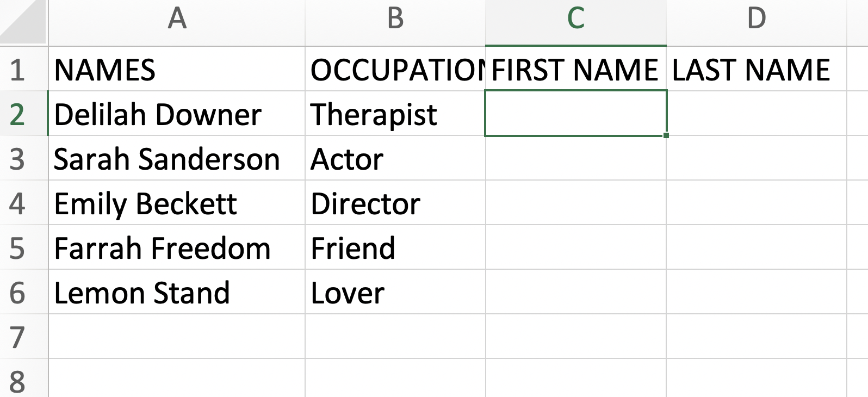Select column C header
This screenshot has height=397, width=868.
(575, 22)
